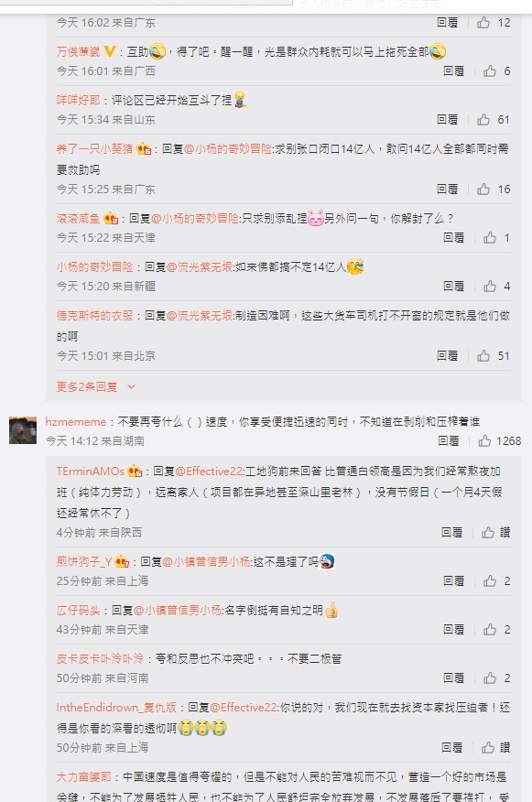Open 大力富婆耶 user profile
The image size is (532, 802).
[x=84, y=777]
